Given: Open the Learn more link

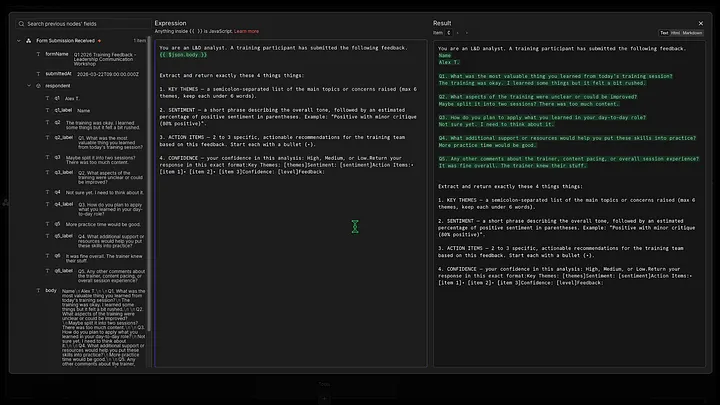Looking at the screenshot, I should [247, 31].
